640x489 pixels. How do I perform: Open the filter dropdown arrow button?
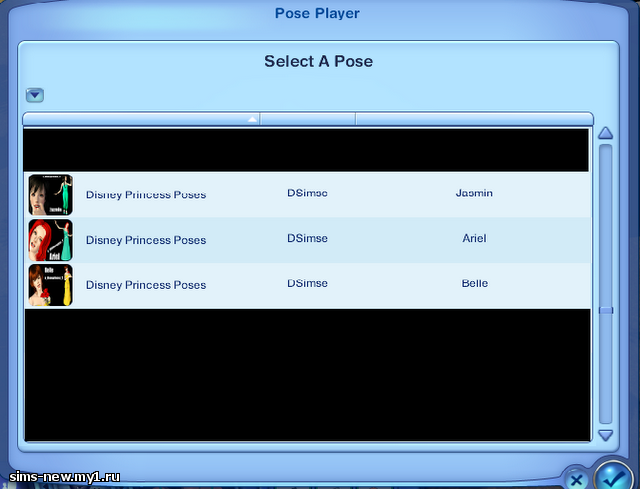pyautogui.click(x=35, y=95)
